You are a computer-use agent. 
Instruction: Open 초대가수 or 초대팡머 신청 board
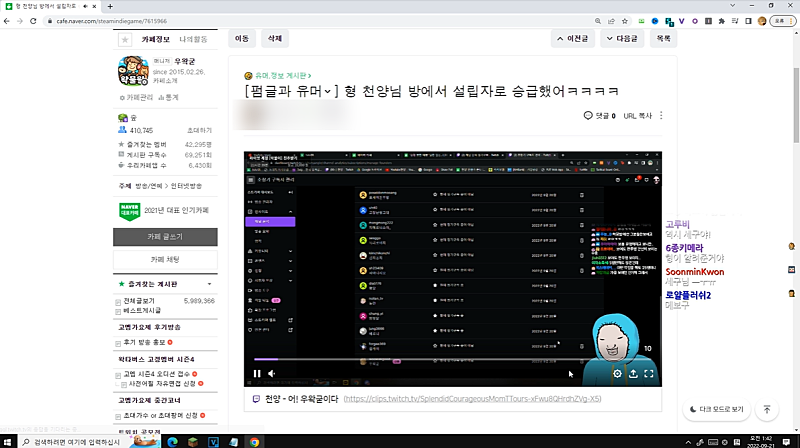point(160,416)
